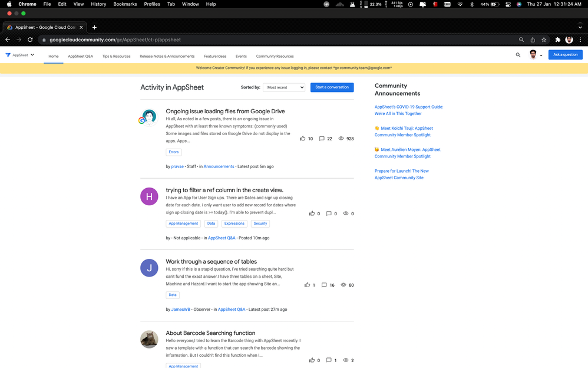
Task: Click the Data tag on filter ref post
Action: pos(211,224)
